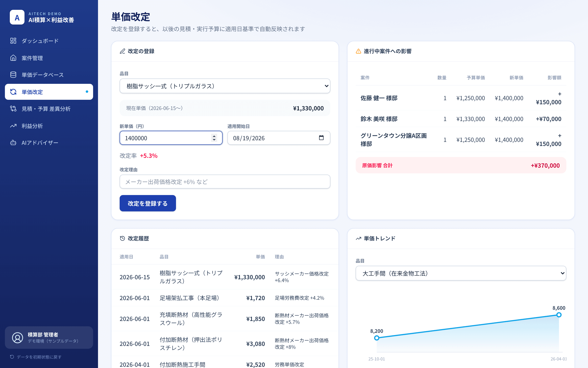The height and width of the screenshot is (368, 588).
Task: Click the 新単価 number stepper arrows
Action: point(214,138)
